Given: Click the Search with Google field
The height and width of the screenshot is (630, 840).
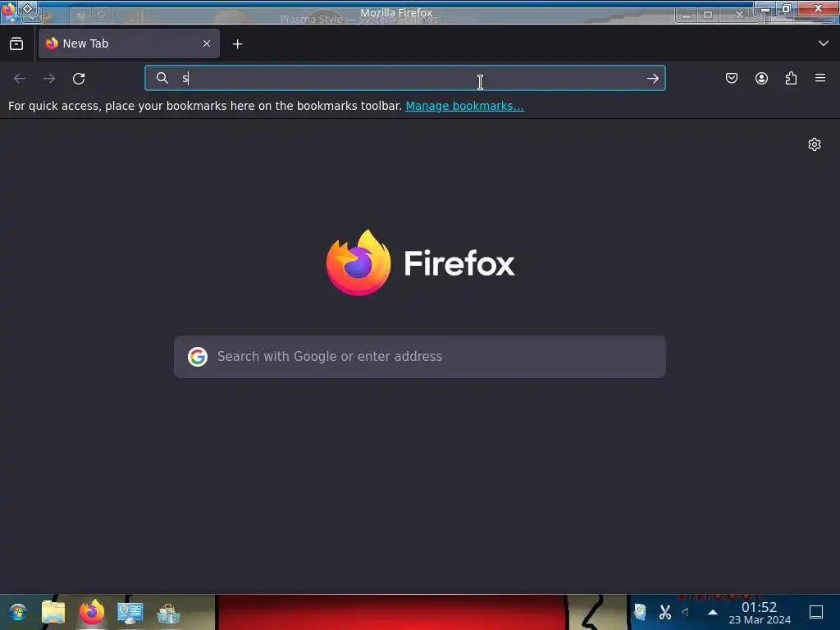Looking at the screenshot, I should click(420, 357).
